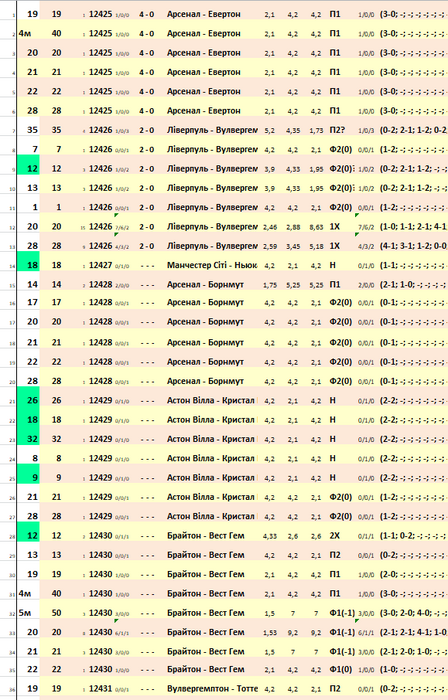
Task: Select the "(0-2; 2-1; 1-2; 0-2" scores cell
Action: [413, 130]
